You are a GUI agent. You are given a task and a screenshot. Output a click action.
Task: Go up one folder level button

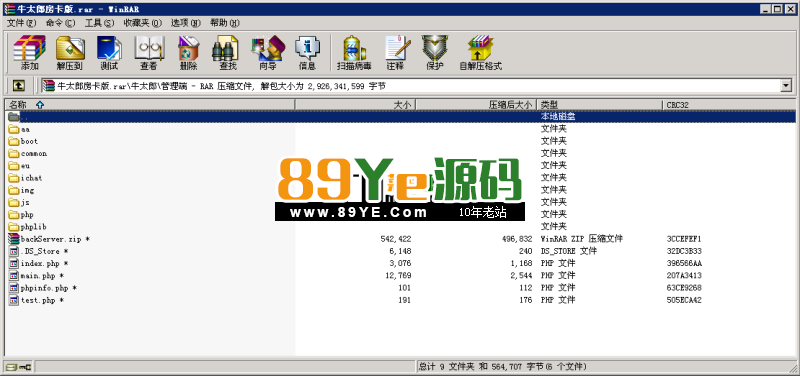point(19,86)
